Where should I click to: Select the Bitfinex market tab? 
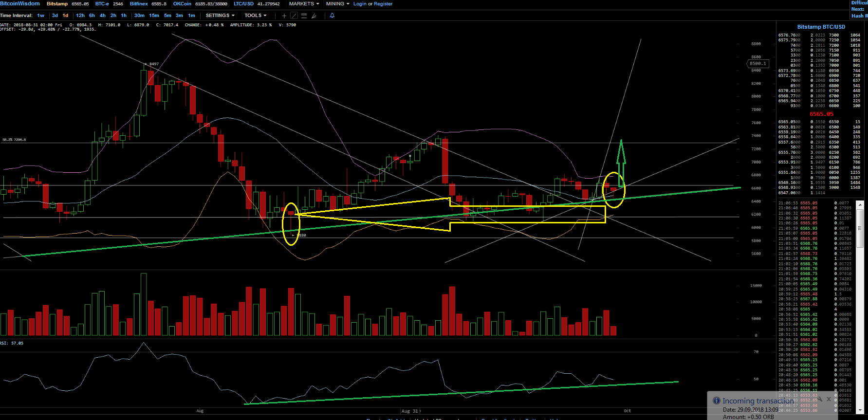[139, 4]
